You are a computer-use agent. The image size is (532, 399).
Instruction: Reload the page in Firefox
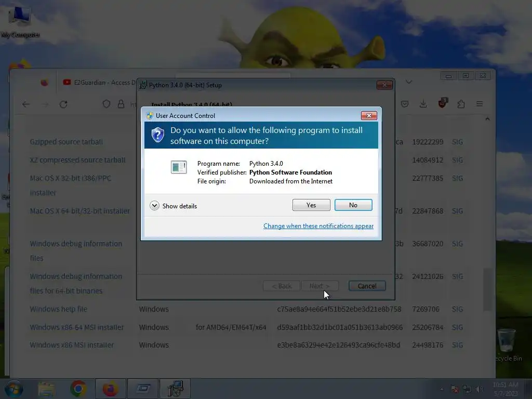(63, 104)
